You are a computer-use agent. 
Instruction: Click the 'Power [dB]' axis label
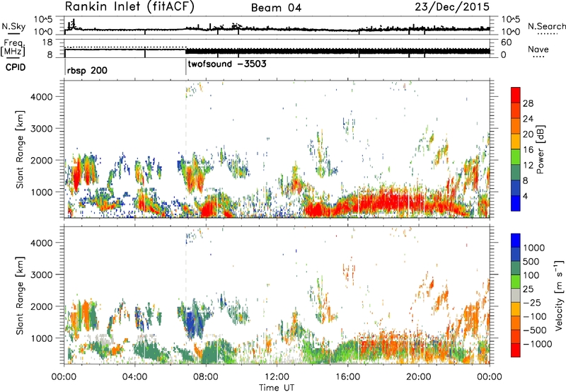pyautogui.click(x=541, y=149)
